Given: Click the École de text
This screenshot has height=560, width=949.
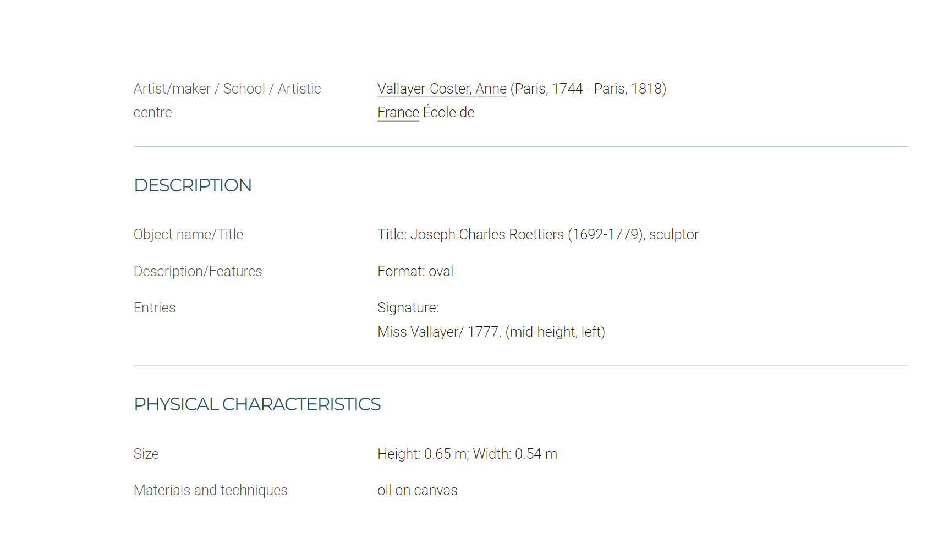Looking at the screenshot, I should (x=448, y=112).
